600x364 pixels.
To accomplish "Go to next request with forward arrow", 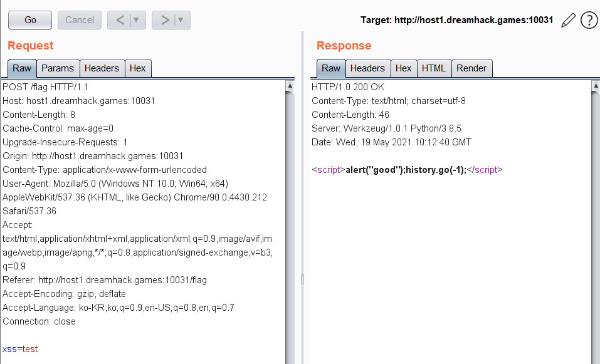I will 164,20.
